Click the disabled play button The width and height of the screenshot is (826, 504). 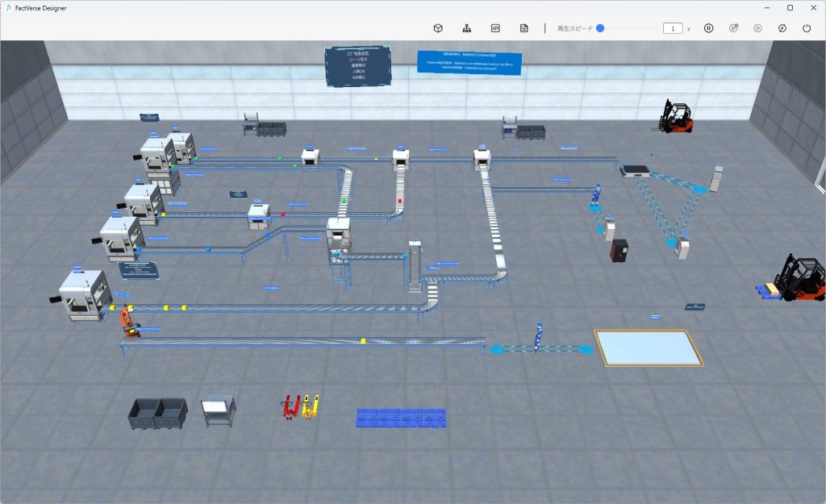[x=757, y=28]
